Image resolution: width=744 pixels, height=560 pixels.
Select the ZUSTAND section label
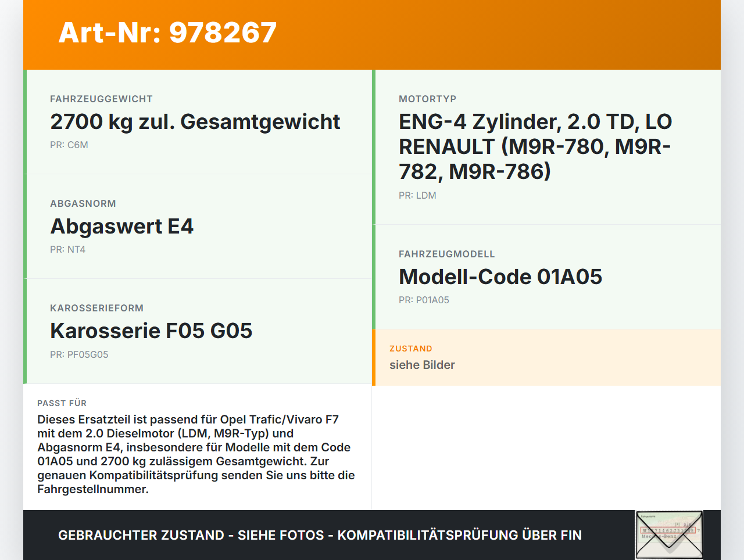pos(410,349)
